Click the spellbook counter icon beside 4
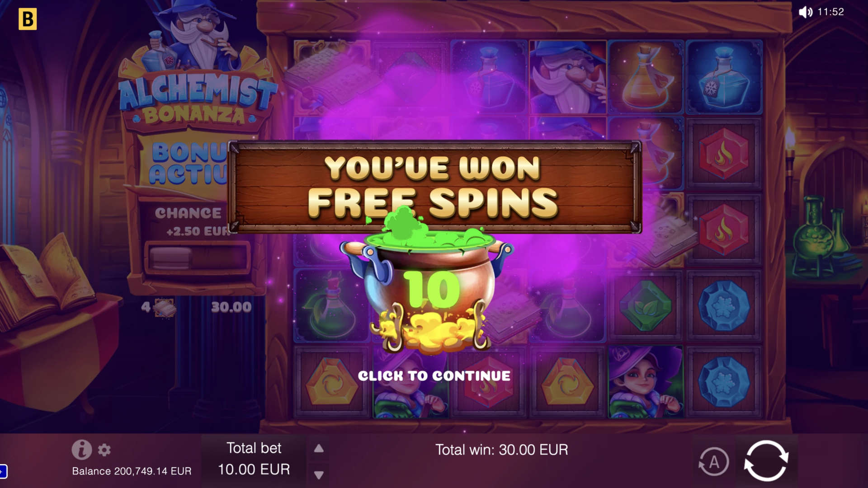Screen dimensions: 868x488 (165, 308)
